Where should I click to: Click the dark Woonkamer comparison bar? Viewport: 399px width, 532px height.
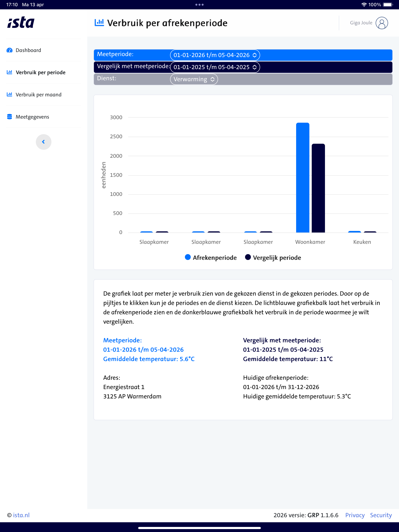coord(318,188)
